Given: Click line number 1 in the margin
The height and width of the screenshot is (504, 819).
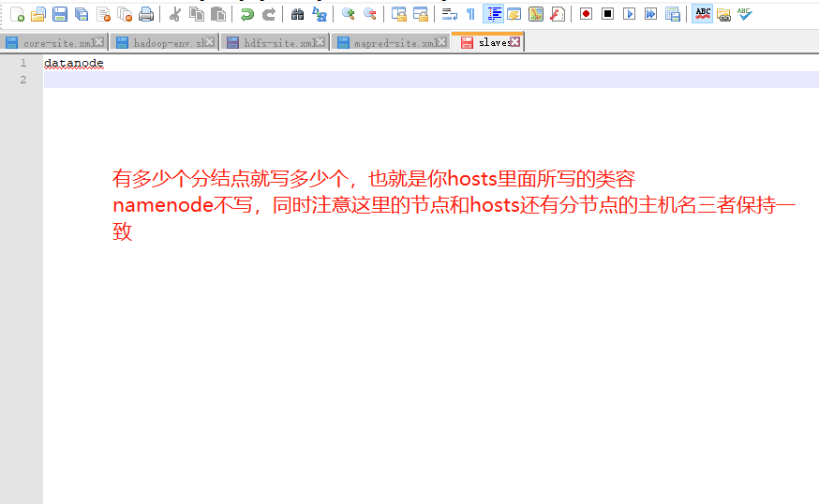Looking at the screenshot, I should click(x=23, y=63).
